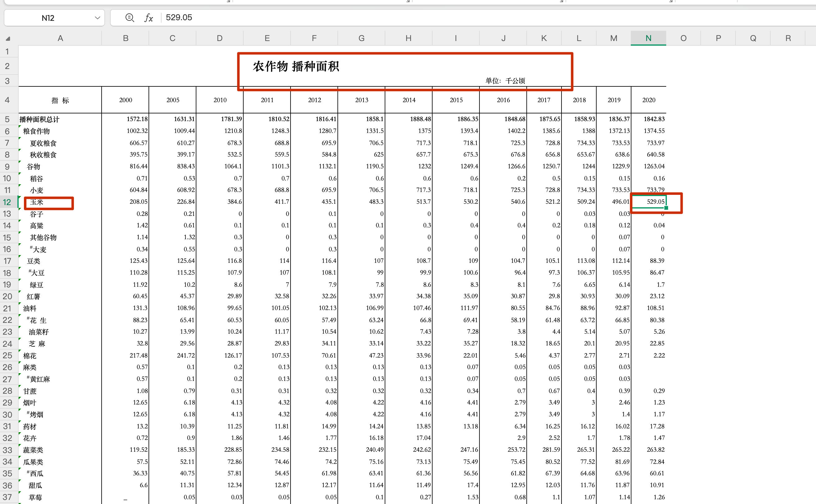Select column N header

point(648,38)
